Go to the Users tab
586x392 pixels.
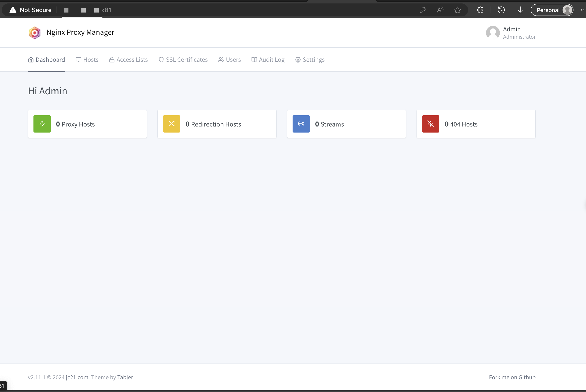pyautogui.click(x=230, y=60)
